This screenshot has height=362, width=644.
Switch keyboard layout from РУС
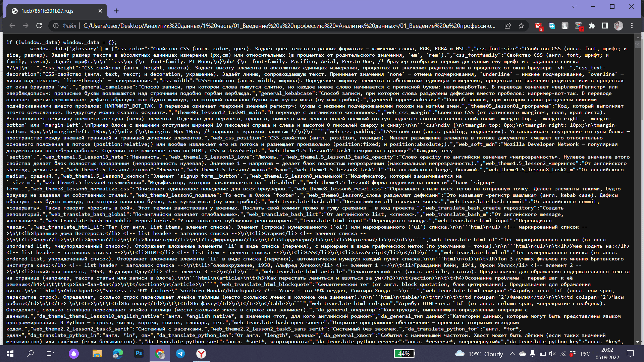pyautogui.click(x=585, y=354)
